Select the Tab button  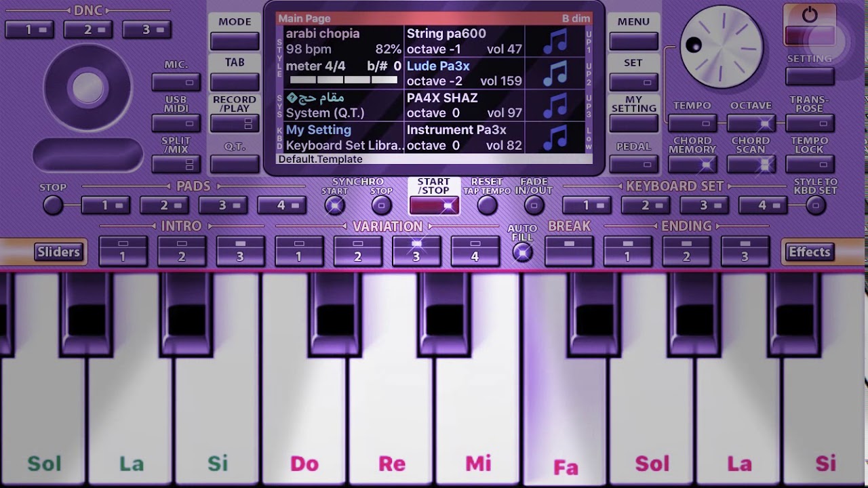[x=235, y=82]
